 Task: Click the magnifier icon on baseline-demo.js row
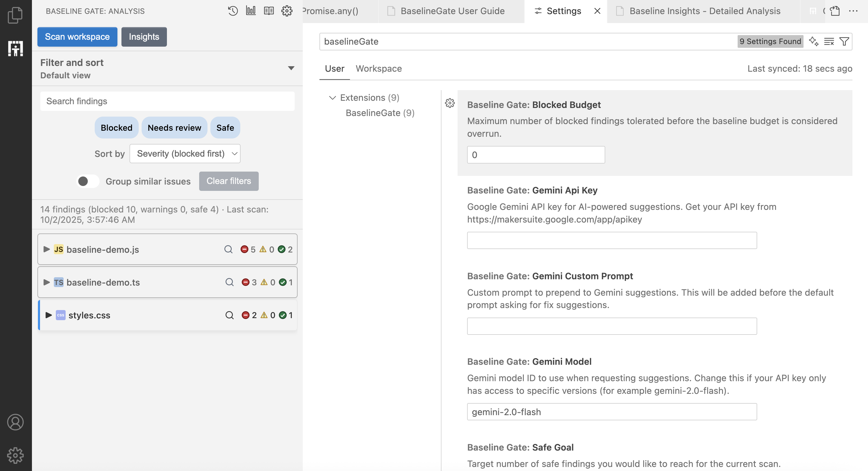pos(229,250)
